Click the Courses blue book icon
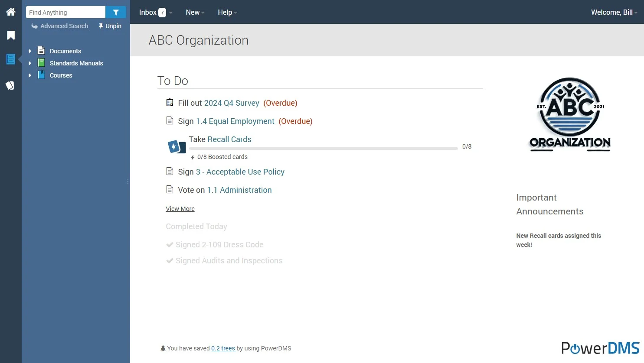The height and width of the screenshot is (363, 644). coord(41,75)
